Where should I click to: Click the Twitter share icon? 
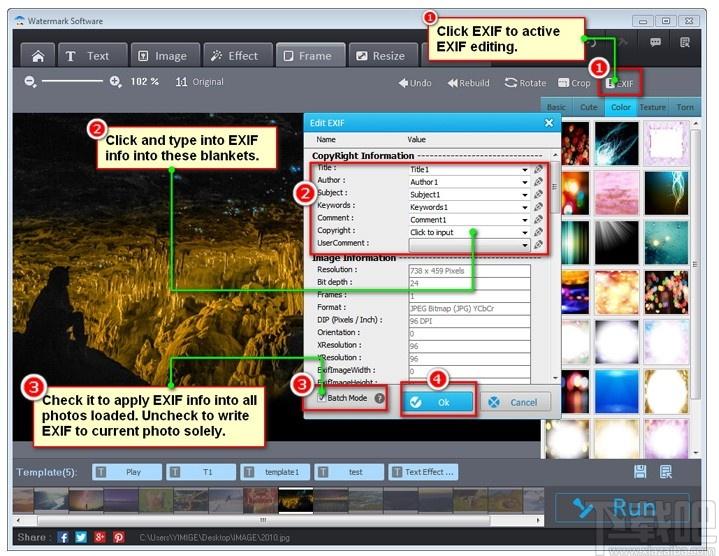point(81,537)
